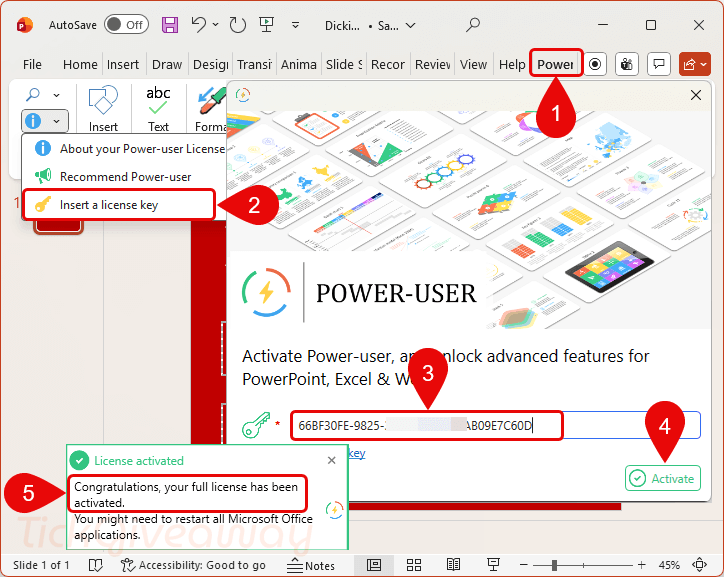Switch to the Home tab
Screen dimensions: 724x577
(80, 65)
